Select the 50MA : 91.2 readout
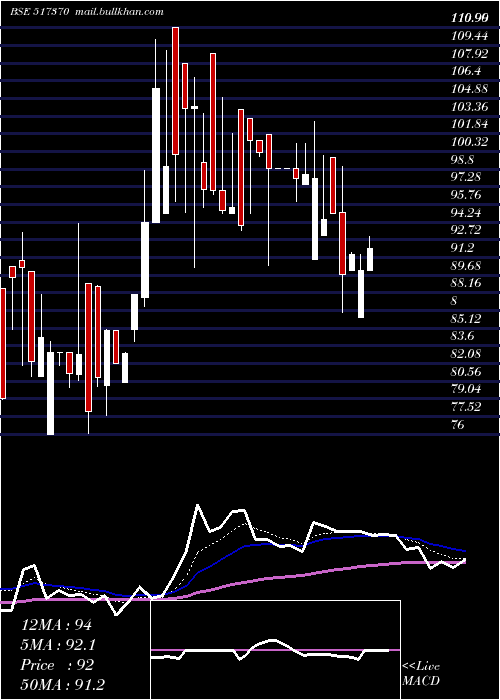Viewport: 500px width, 700px height. click(x=62, y=685)
